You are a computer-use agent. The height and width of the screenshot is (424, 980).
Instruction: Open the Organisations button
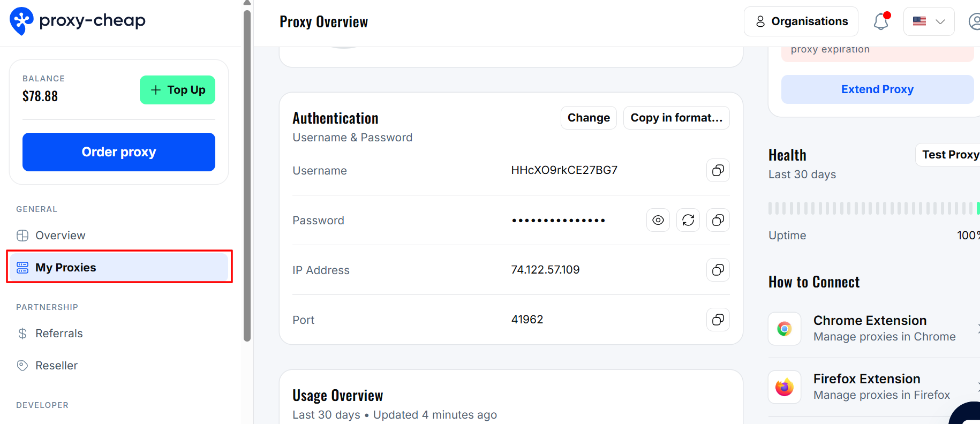(801, 21)
